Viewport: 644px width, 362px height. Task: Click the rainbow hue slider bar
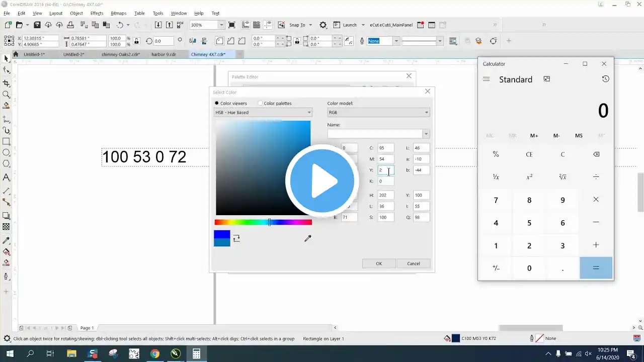click(x=263, y=222)
